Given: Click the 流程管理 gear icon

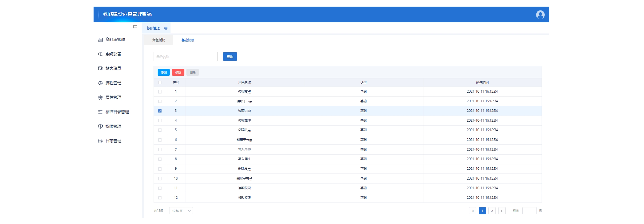Looking at the screenshot, I should (100, 83).
